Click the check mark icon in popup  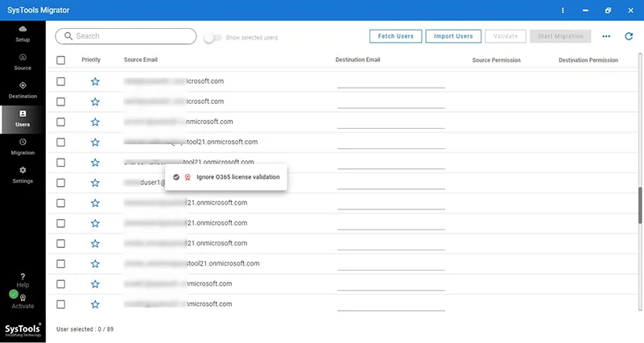pos(176,177)
